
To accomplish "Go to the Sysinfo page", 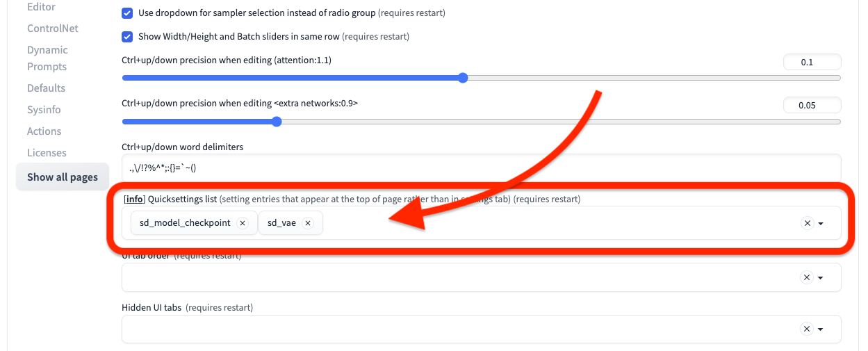I will (x=44, y=110).
